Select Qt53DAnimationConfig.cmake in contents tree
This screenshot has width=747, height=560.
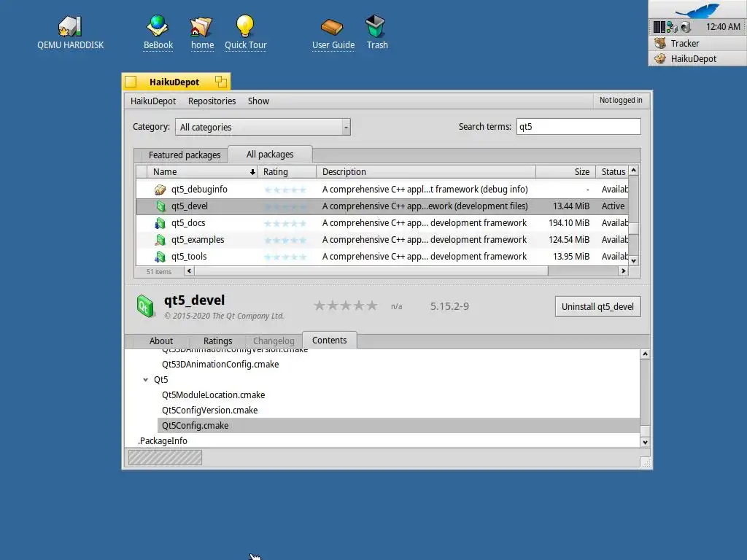coord(220,365)
